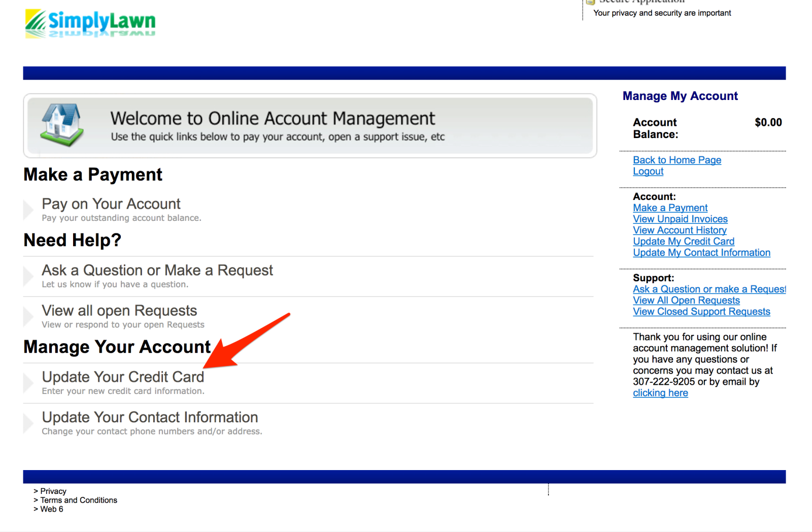Click arrow beside Update Your Contact Information
This screenshot has width=812, height=532.
[28, 423]
